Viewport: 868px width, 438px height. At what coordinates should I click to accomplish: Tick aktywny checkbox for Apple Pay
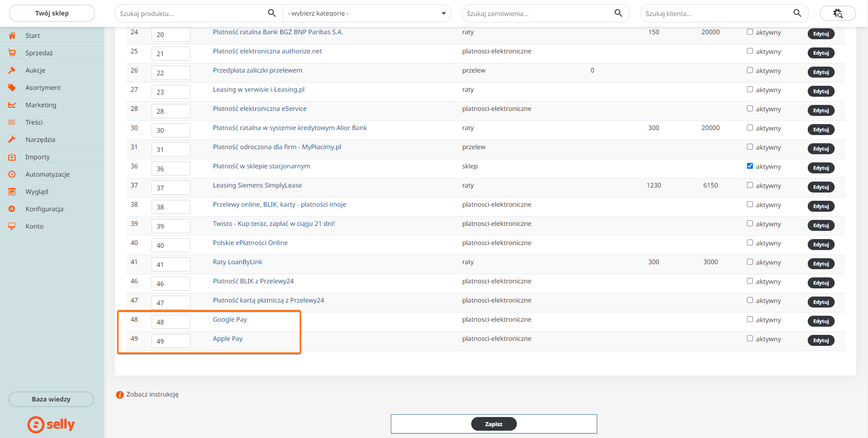[750, 339]
